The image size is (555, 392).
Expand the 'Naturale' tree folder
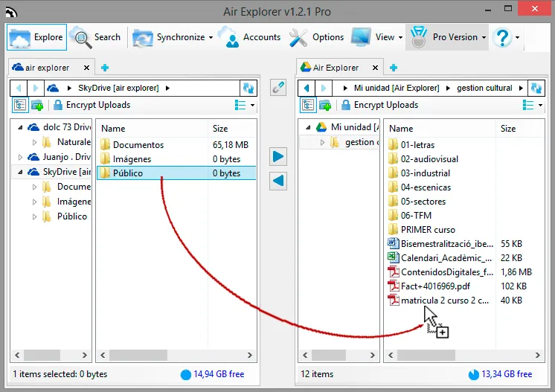[x=34, y=142]
